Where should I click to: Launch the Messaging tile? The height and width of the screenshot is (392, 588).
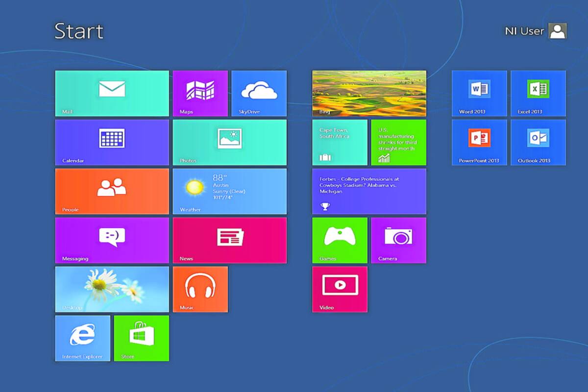[112, 240]
